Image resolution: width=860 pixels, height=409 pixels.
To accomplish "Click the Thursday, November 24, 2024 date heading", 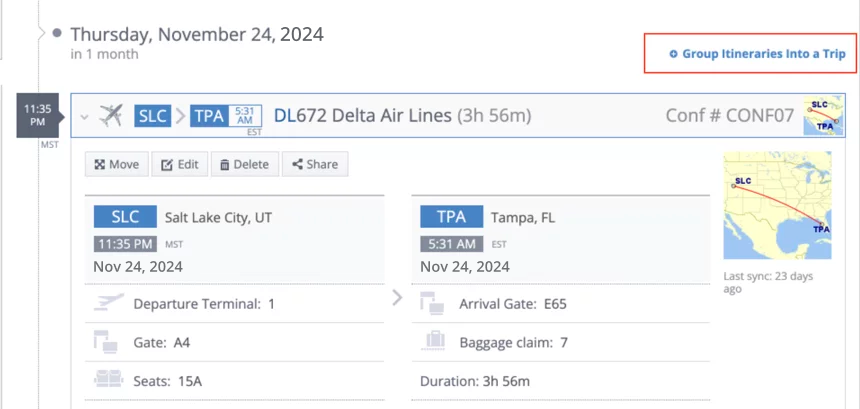I will click(x=197, y=35).
